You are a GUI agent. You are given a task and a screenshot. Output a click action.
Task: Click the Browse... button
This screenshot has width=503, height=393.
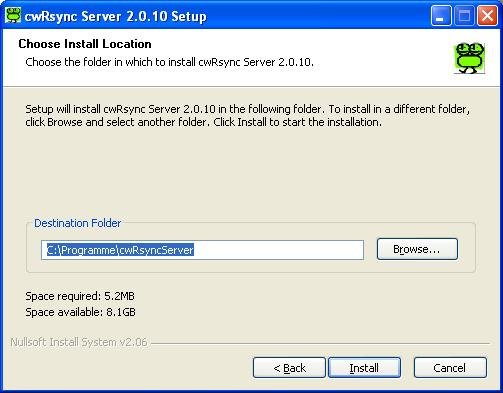(x=417, y=249)
